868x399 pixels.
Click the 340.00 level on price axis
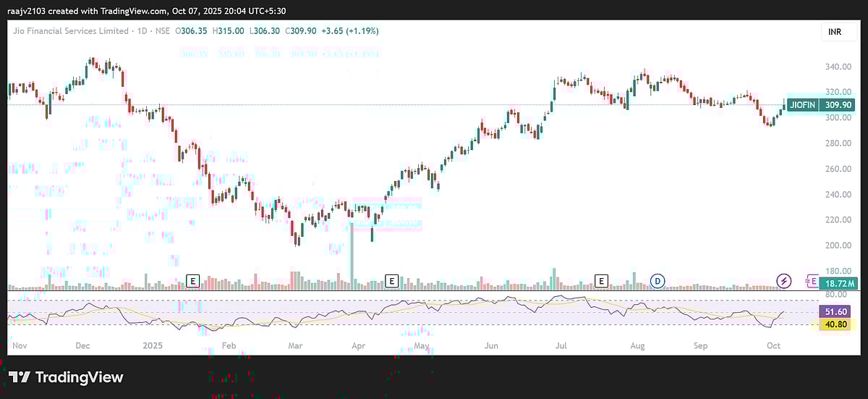click(836, 67)
